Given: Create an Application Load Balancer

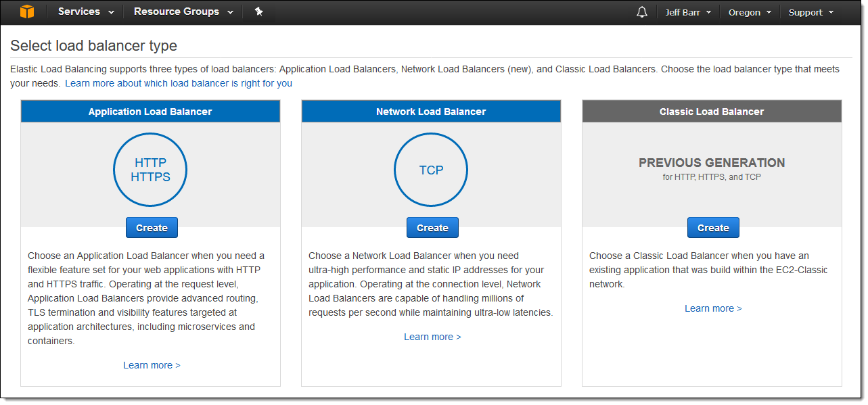Looking at the screenshot, I should point(151,227).
